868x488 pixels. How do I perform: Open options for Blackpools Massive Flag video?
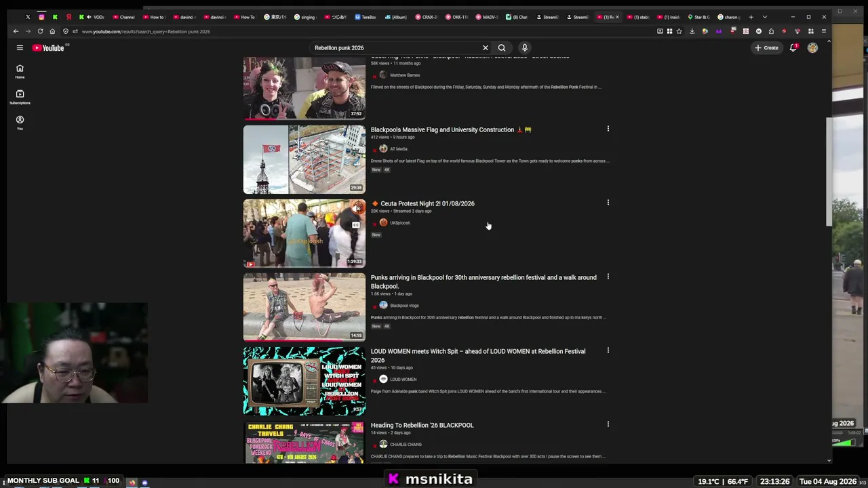point(608,129)
